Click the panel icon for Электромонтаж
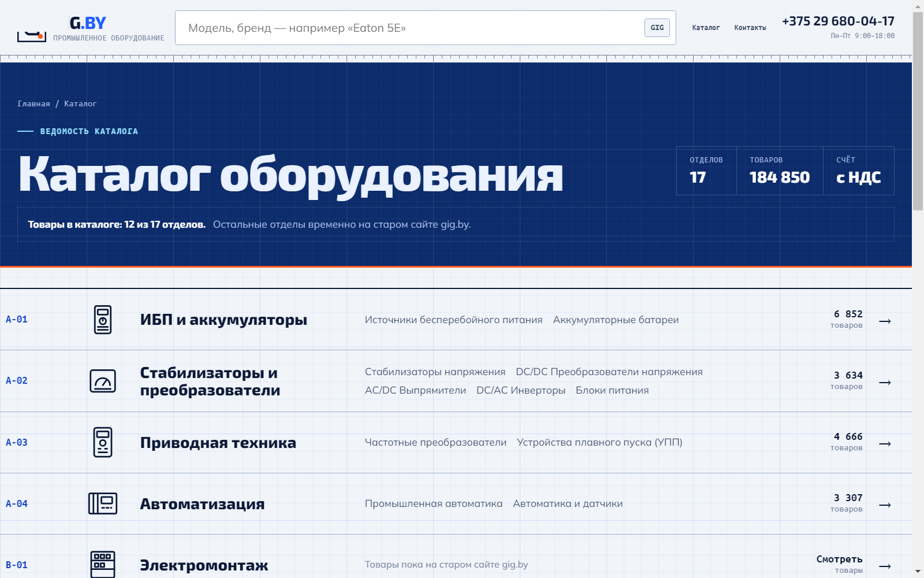 point(103,565)
